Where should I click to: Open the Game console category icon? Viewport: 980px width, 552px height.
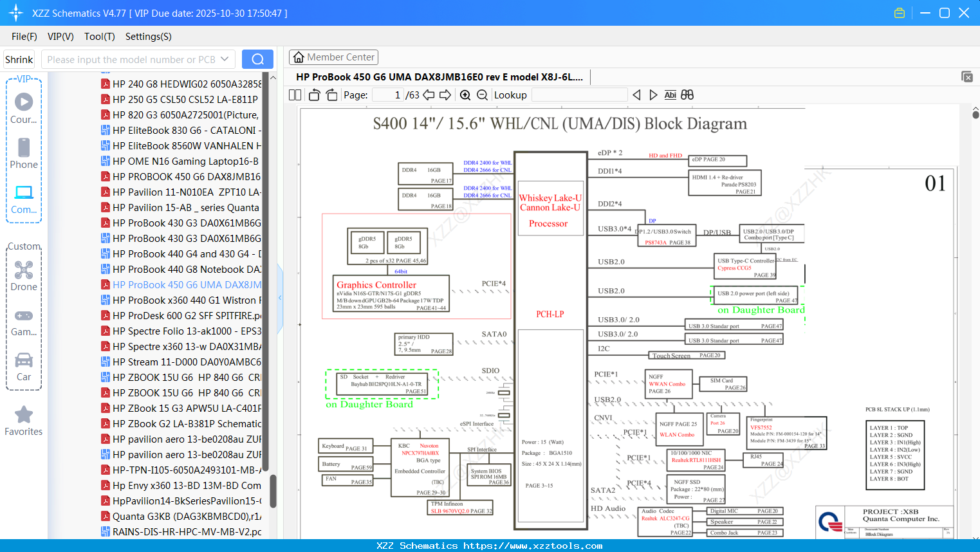24,315
